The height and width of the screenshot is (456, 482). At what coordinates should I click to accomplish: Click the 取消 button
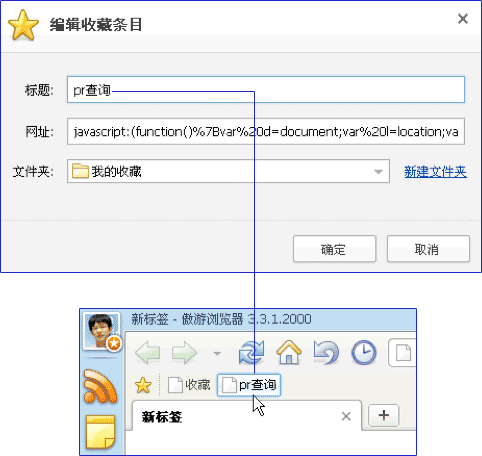tap(428, 249)
